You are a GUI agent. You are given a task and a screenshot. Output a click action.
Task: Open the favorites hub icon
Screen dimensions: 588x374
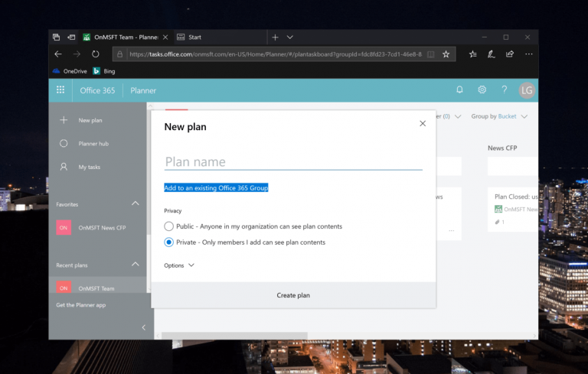click(x=473, y=54)
